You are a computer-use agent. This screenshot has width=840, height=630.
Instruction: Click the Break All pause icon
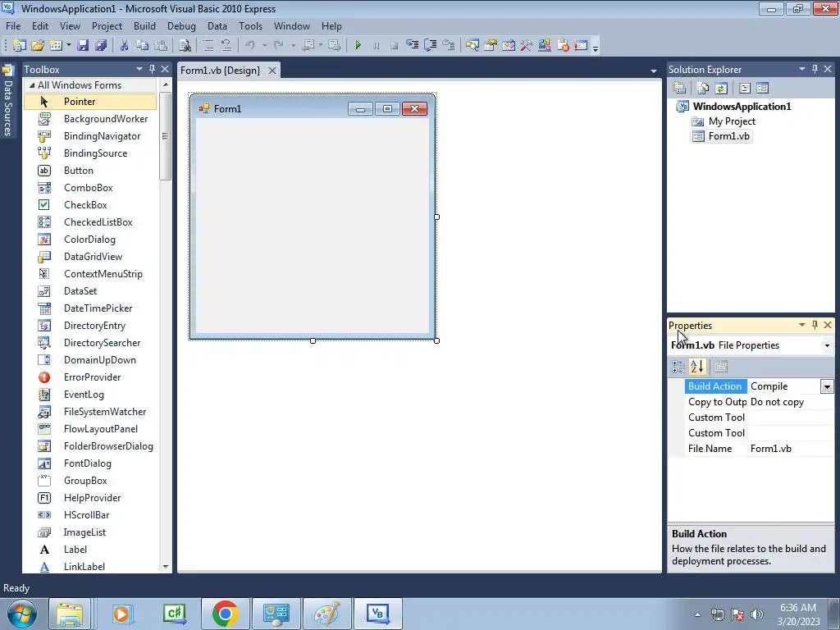376,46
